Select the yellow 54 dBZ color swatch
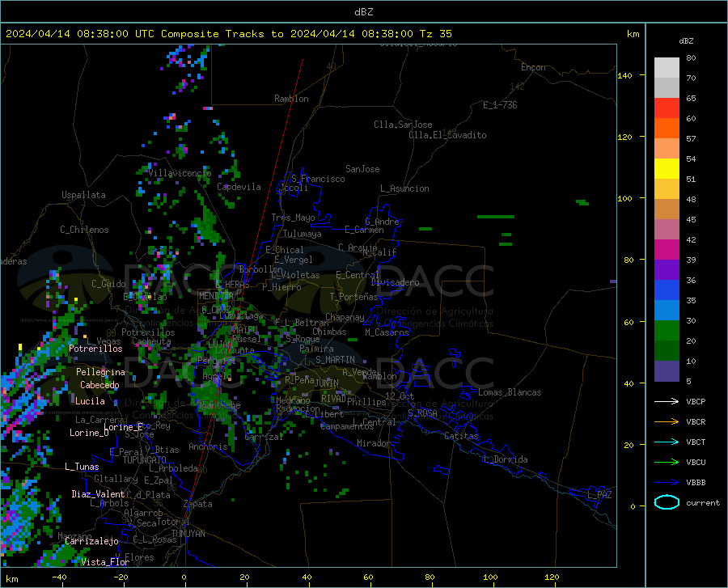 click(x=667, y=169)
